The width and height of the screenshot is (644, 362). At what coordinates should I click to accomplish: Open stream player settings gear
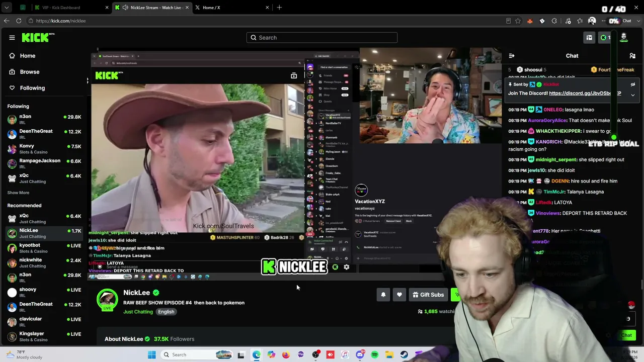(x=347, y=267)
